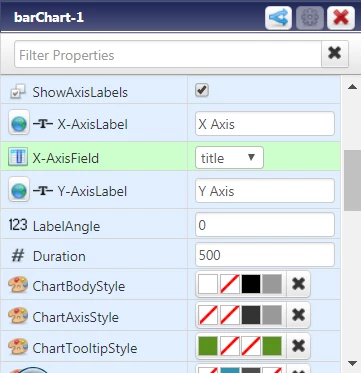Image resolution: width=361 pixels, height=373 pixels.
Task: Select last green swatch in ChartTooltipStyle
Action: [272, 346]
